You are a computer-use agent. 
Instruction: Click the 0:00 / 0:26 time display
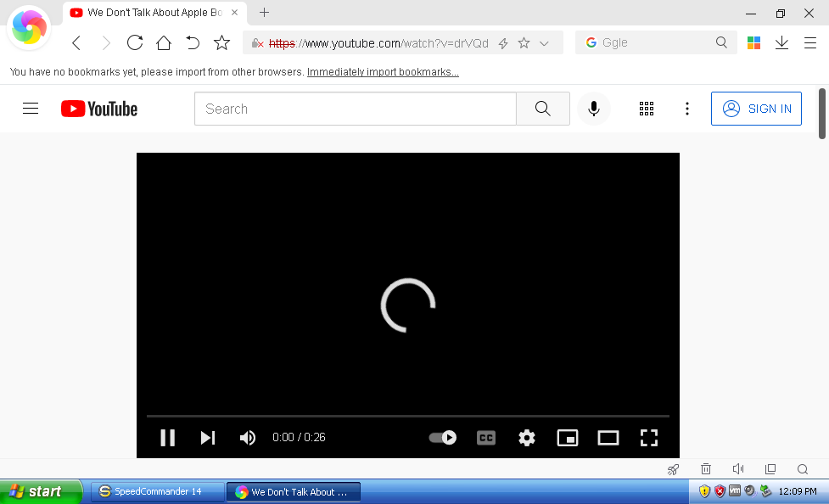click(x=299, y=437)
